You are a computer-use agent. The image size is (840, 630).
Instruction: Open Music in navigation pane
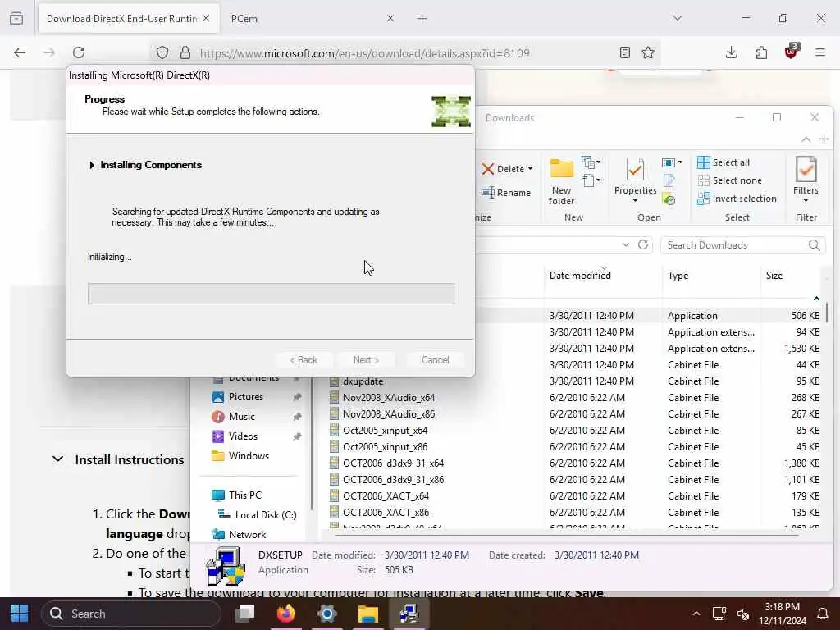pyautogui.click(x=242, y=417)
